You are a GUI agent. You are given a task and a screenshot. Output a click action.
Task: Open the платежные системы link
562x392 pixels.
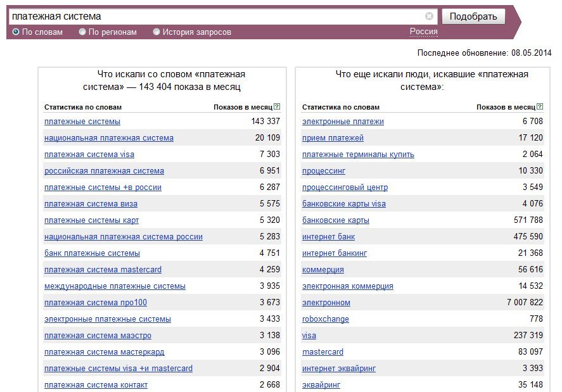point(82,122)
